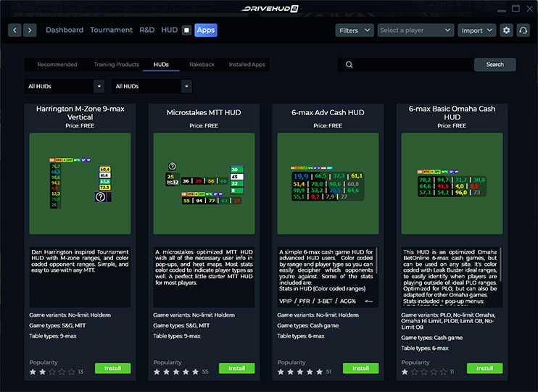Click the DriveHUD 2 logo in title bar
This screenshot has width=538, height=392.
point(270,9)
